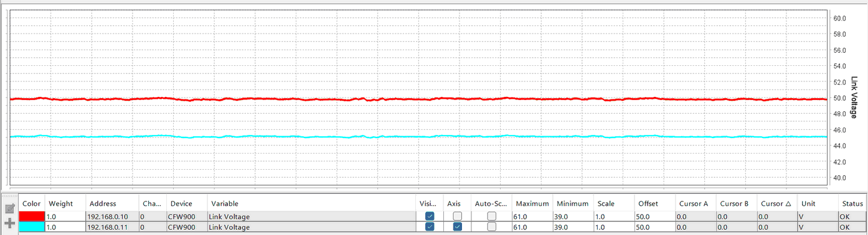Open the red color swatch of 192.168.0.10

pyautogui.click(x=32, y=216)
